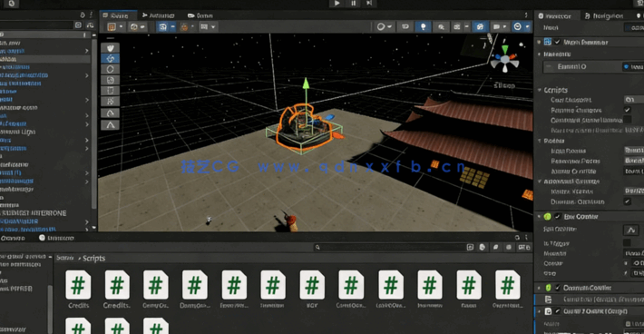Open the scene camera settings dropdown
This screenshot has width=644, height=334.
click(x=501, y=26)
